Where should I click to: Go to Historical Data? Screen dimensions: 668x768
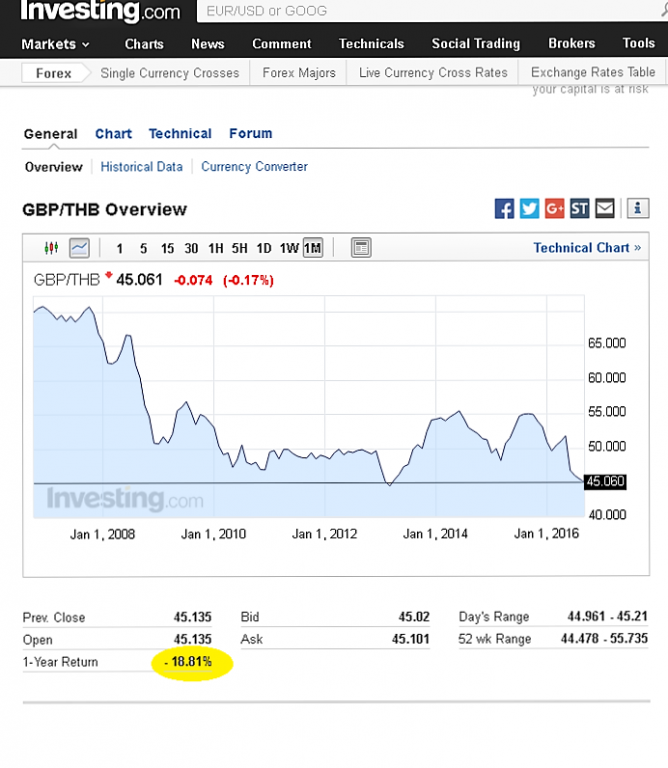(x=141, y=167)
